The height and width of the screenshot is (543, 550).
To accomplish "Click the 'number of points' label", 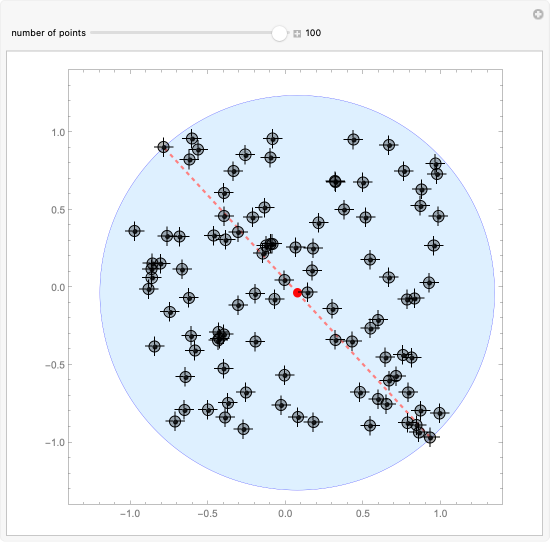I will tap(48, 33).
